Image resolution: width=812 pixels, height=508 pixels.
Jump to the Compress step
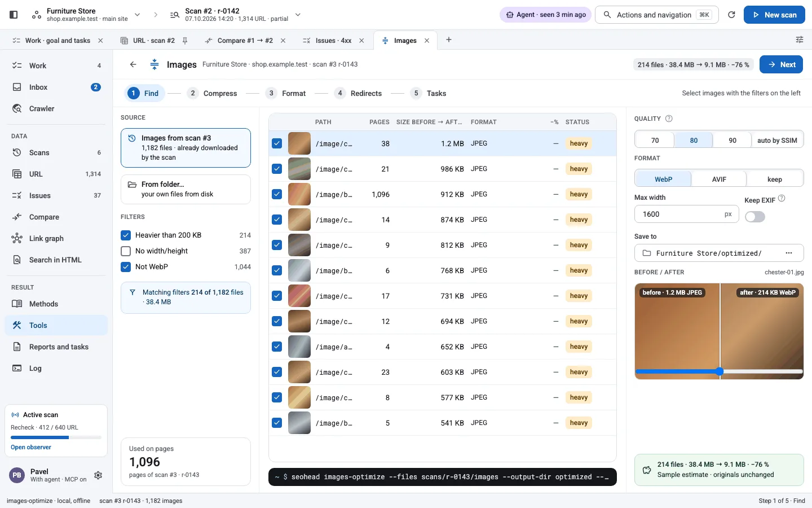tap(213, 93)
